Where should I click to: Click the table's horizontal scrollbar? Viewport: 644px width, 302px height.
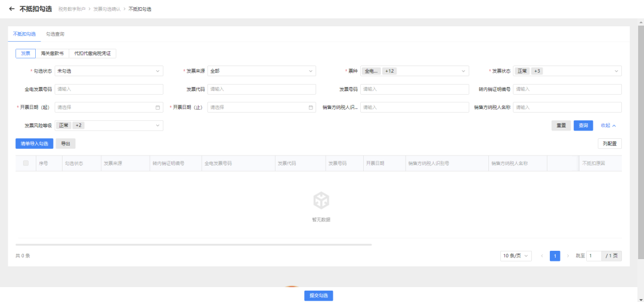click(x=193, y=244)
